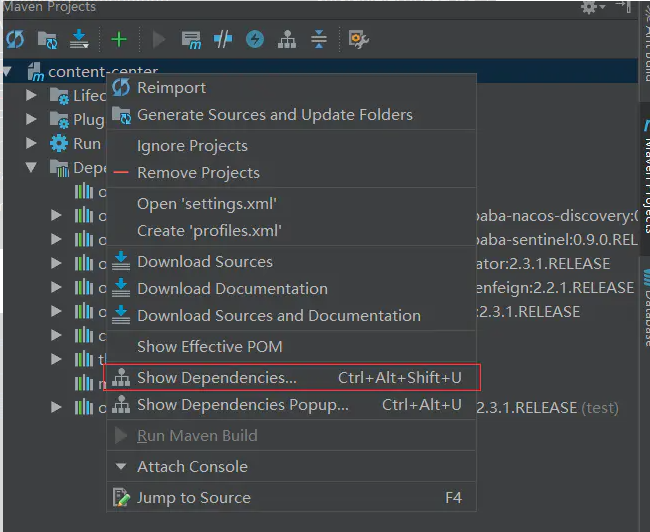Click the red minus icon beside Remove Projects

pyautogui.click(x=121, y=173)
